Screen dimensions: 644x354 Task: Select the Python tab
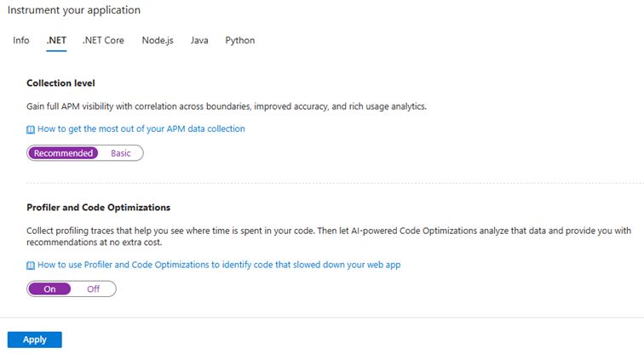click(240, 40)
